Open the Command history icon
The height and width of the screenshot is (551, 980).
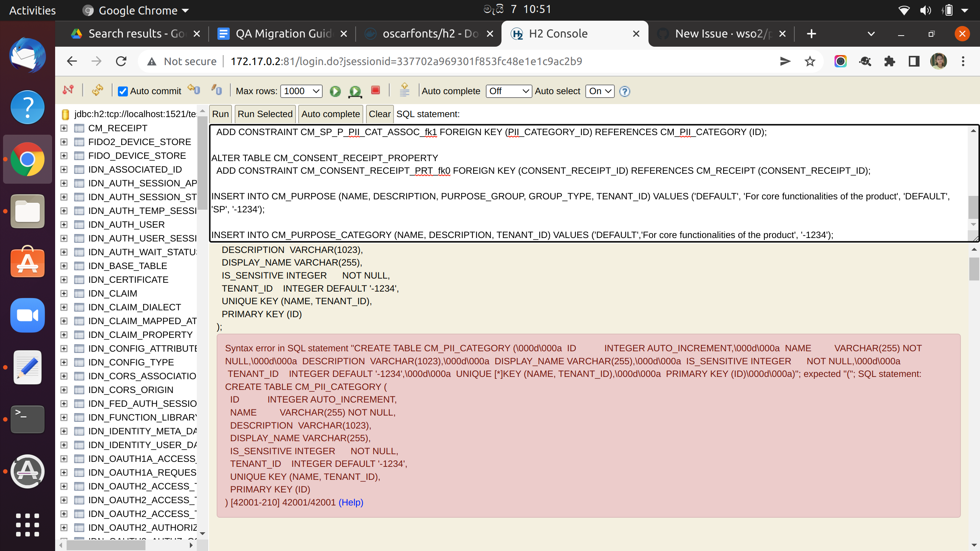pos(404,91)
